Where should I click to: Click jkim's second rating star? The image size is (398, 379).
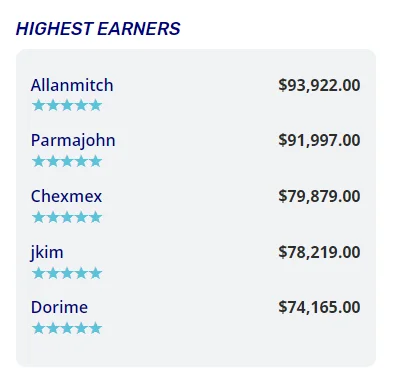pyautogui.click(x=53, y=273)
